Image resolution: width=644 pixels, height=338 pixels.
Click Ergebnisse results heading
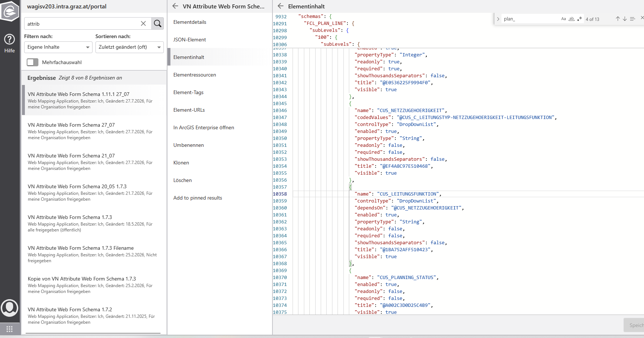(42, 78)
